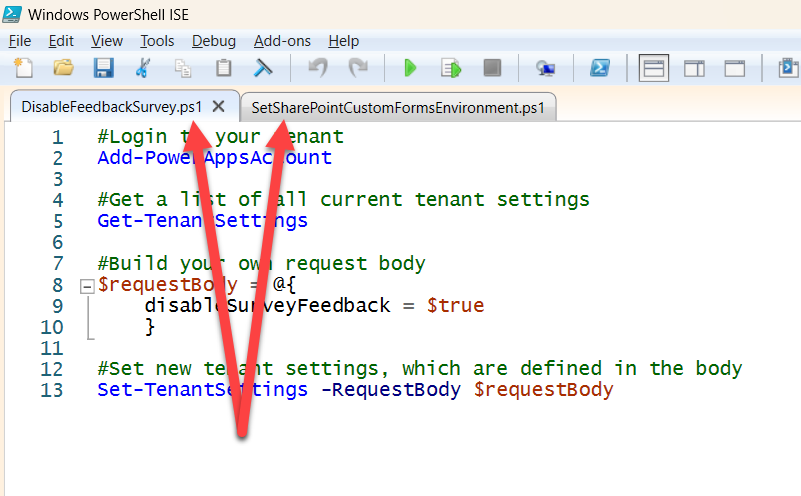Click the $requestBody variable ending line 13
This screenshot has width=801, height=496.
tap(543, 390)
